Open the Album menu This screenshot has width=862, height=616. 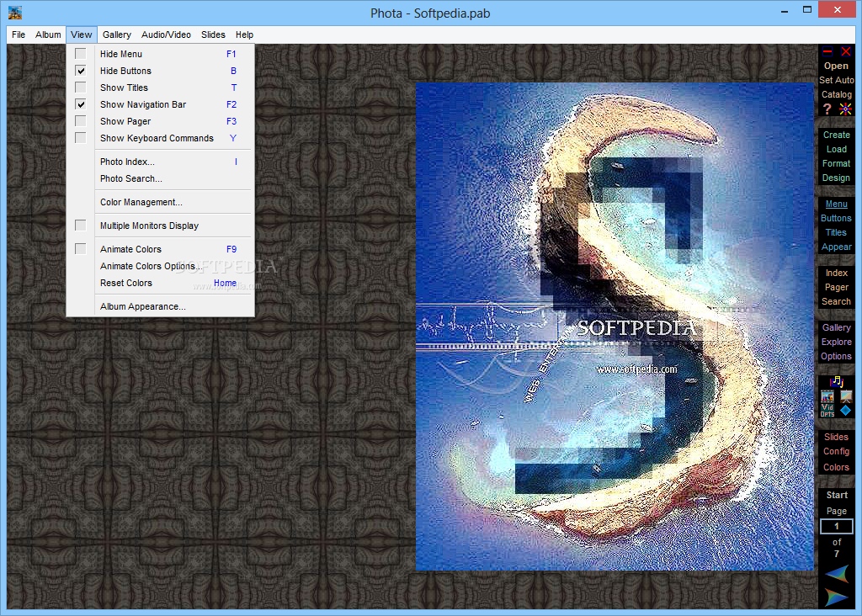point(48,35)
